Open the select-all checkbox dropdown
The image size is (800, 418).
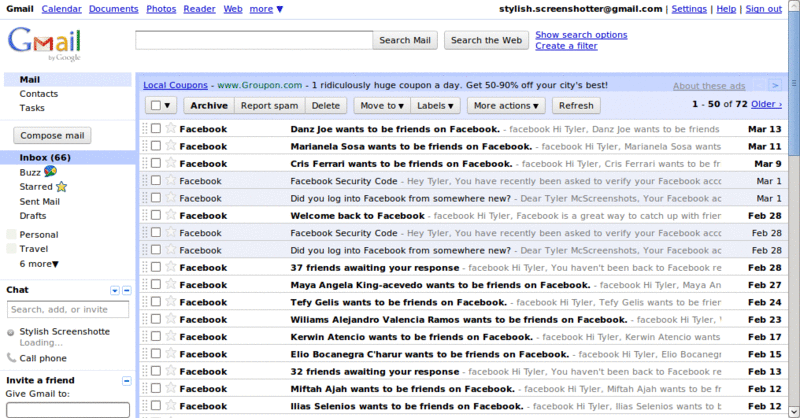point(167,106)
